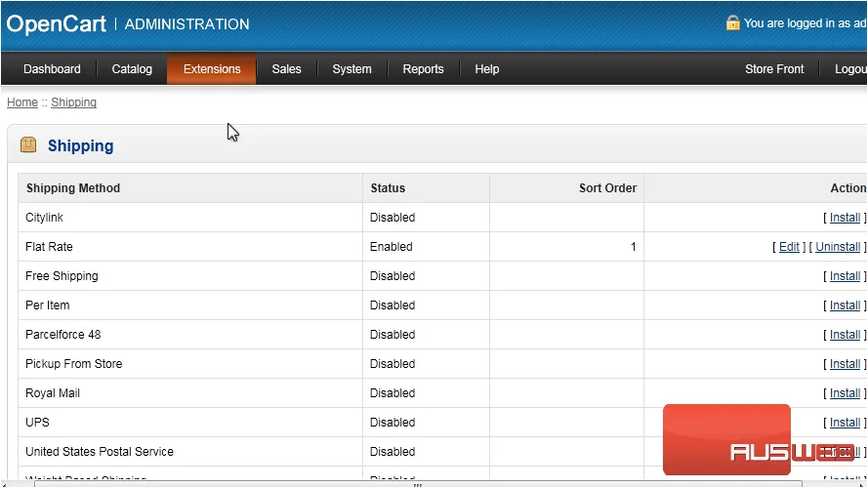Go to Store Front
868x488 pixels.
click(x=774, y=69)
